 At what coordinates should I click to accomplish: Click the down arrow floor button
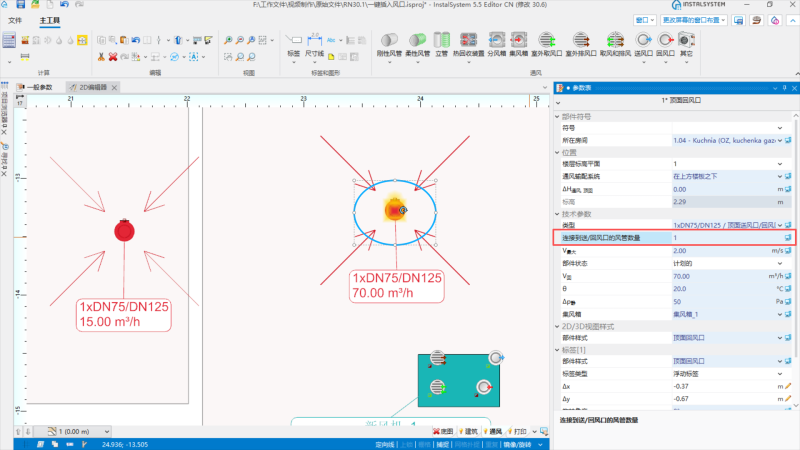click(28, 432)
